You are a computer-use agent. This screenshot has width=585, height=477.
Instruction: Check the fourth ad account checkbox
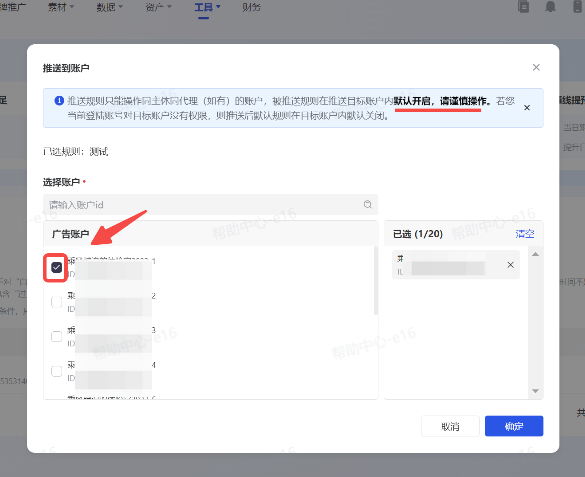(56, 371)
